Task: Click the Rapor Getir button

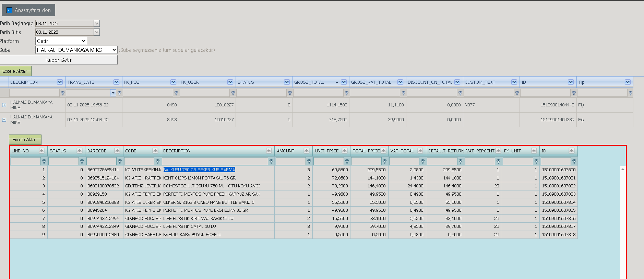Action: pyautogui.click(x=59, y=60)
